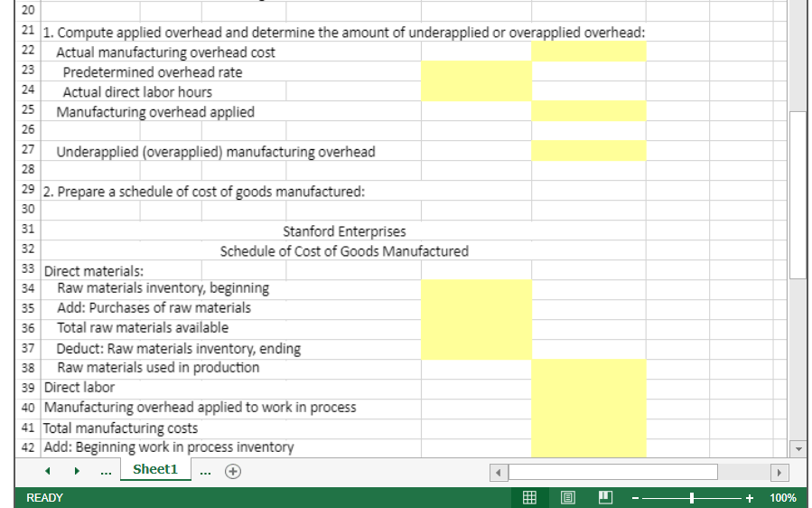Image resolution: width=812 pixels, height=508 pixels.
Task: Select yellow cell for Actual direct labor hours
Action: (x=476, y=91)
